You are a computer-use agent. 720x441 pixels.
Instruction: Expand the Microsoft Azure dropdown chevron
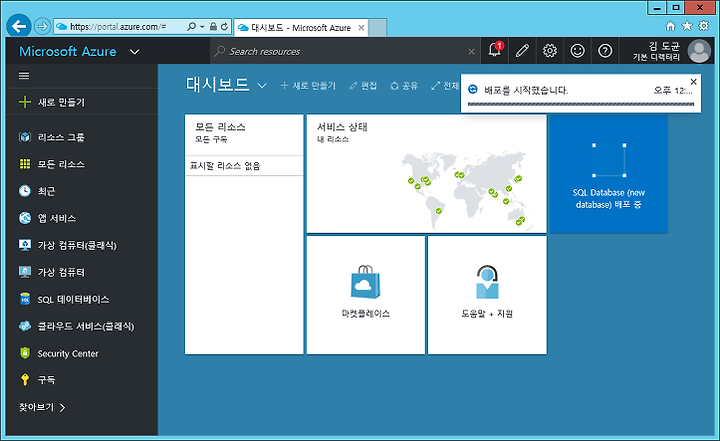click(x=135, y=52)
